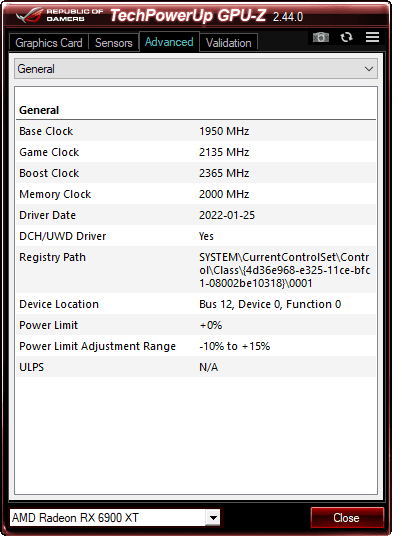Select the Boost Clock 2365 MHz row
This screenshot has width=402, height=546.
196,173
